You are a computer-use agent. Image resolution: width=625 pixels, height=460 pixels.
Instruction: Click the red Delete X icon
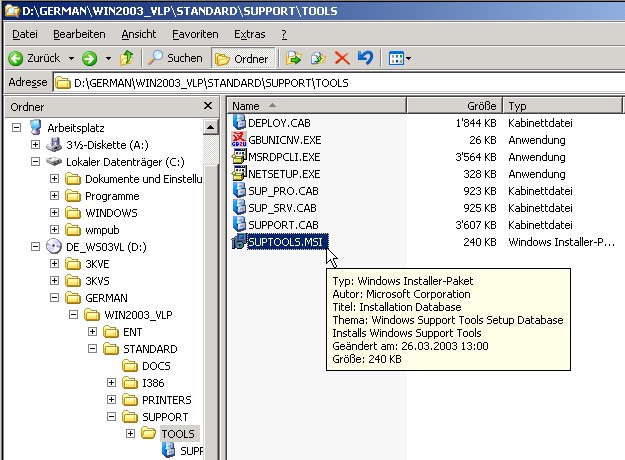[x=342, y=59]
